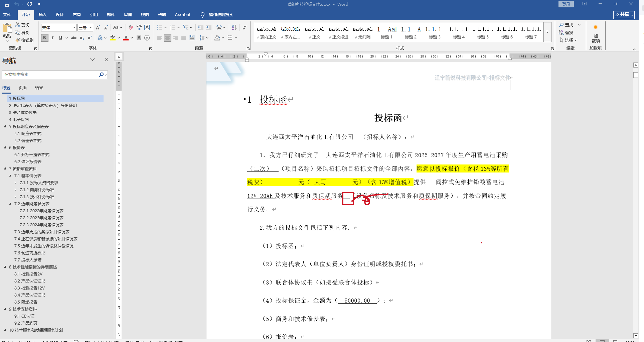The height and width of the screenshot is (342, 644).
Task: Click the superscript icon
Action: tap(90, 38)
